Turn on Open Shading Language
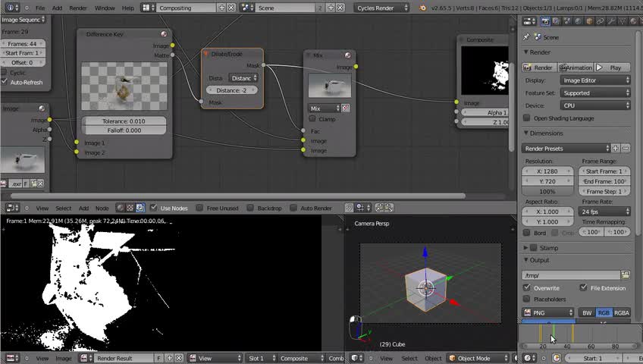 coord(528,118)
